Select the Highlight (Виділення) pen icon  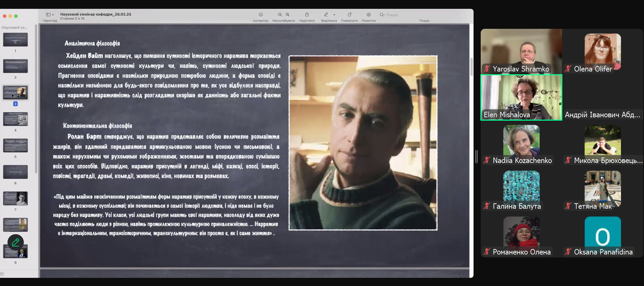(x=326, y=15)
